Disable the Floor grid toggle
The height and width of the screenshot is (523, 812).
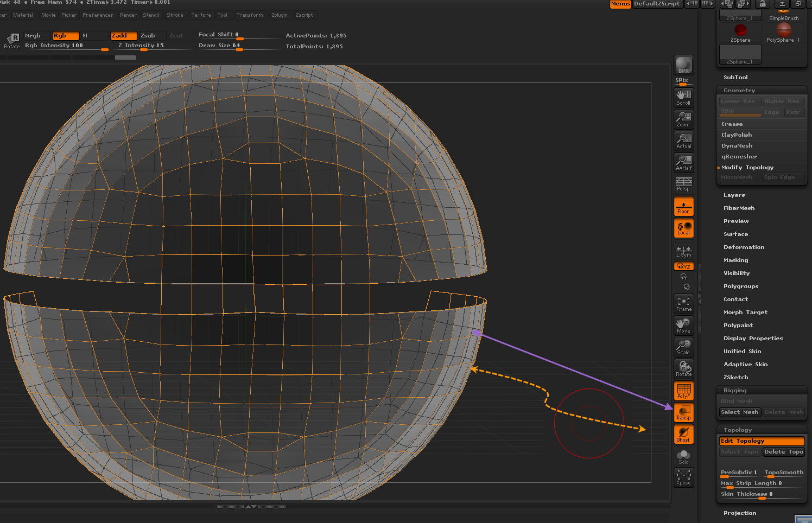coord(683,207)
